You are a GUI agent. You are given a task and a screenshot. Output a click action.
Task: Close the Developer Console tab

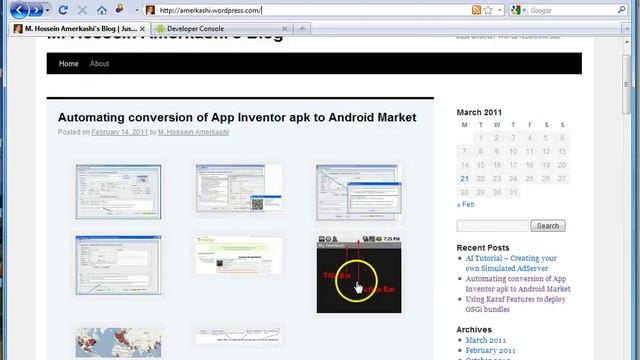(284, 29)
